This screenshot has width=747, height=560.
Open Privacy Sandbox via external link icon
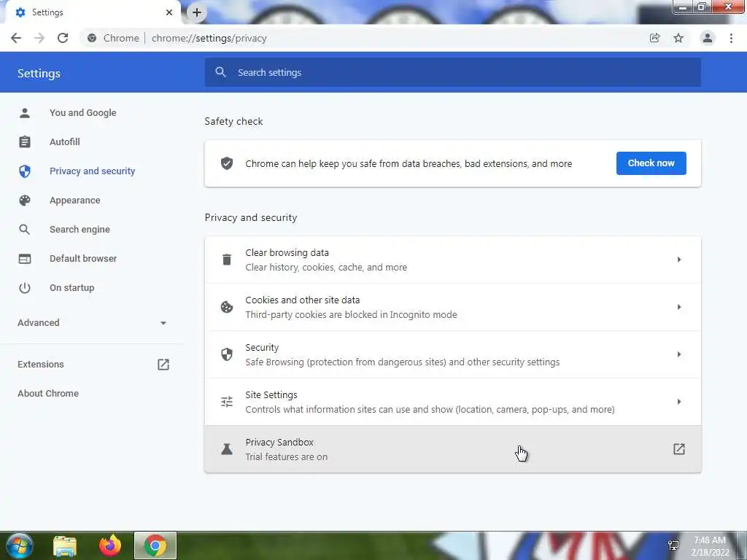point(679,449)
